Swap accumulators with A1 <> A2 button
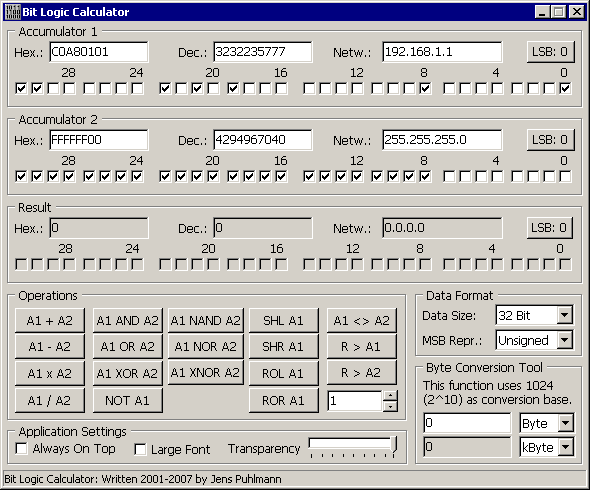The image size is (590, 490). pyautogui.click(x=361, y=320)
